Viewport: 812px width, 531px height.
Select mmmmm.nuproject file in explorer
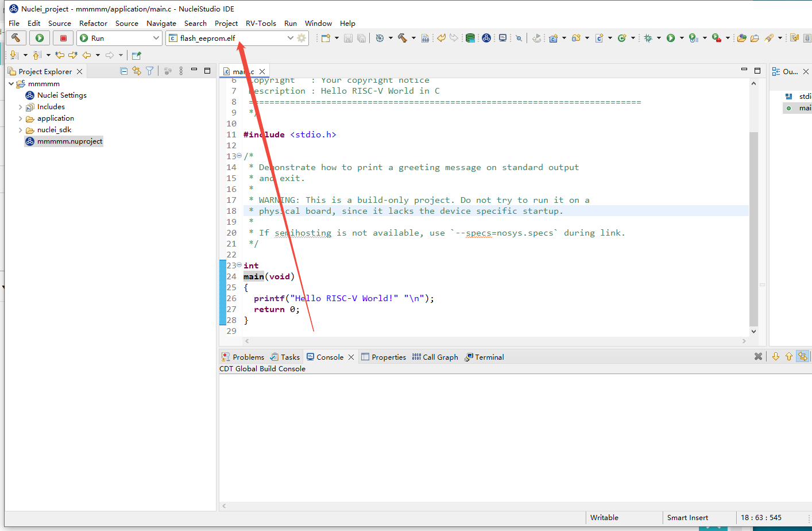click(69, 141)
